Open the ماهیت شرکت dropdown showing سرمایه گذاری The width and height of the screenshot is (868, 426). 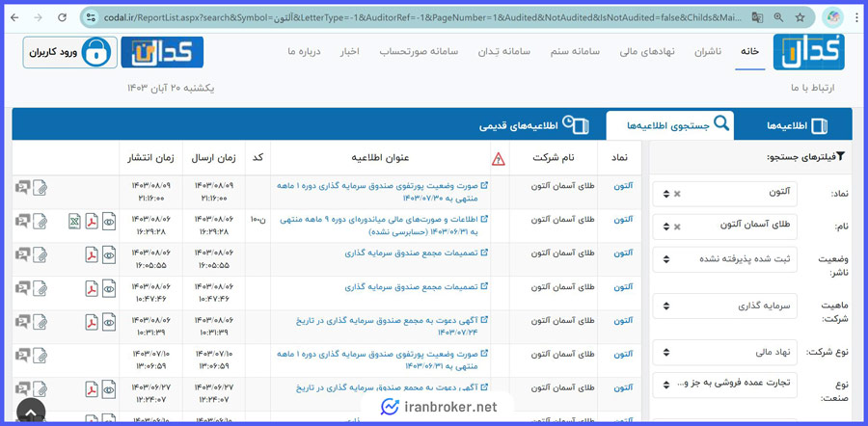tap(724, 306)
